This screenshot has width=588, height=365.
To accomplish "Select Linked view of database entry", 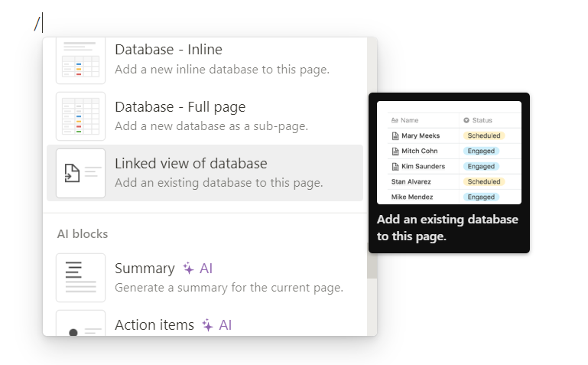I will [x=222, y=172].
